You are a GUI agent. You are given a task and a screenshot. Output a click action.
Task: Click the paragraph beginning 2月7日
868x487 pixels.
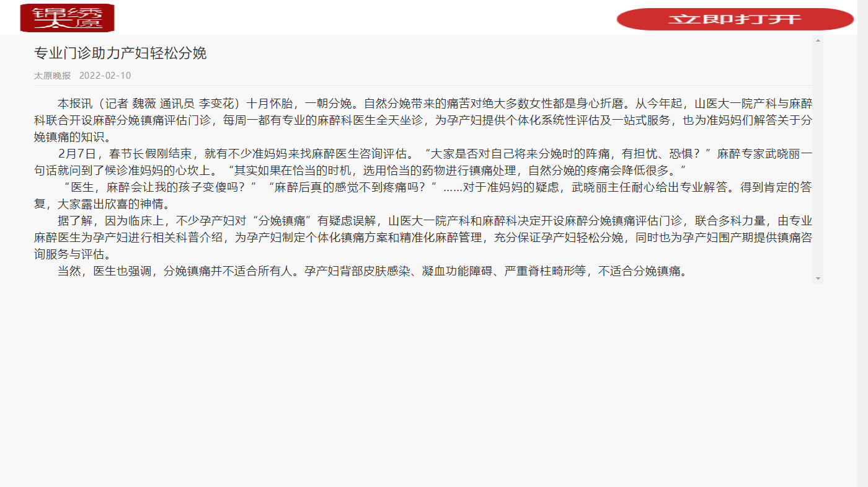tap(423, 161)
